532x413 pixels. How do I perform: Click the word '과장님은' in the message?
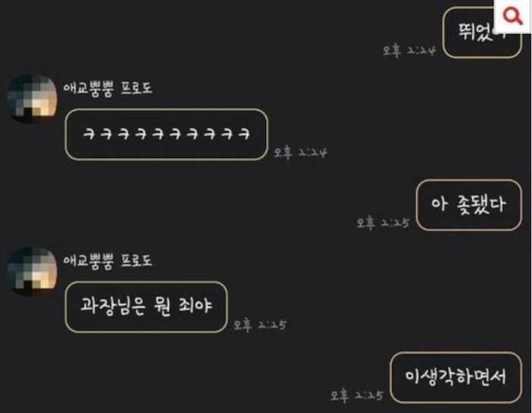pos(113,306)
